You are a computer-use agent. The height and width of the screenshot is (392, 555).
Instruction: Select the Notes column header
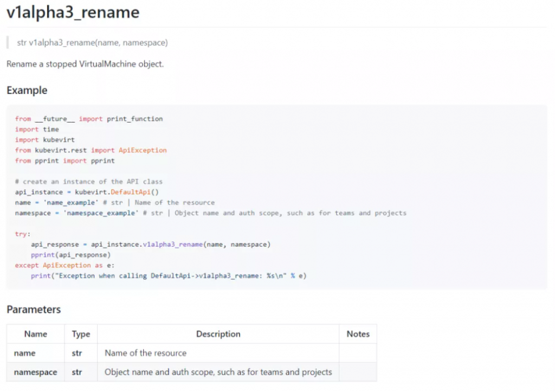tap(358, 334)
